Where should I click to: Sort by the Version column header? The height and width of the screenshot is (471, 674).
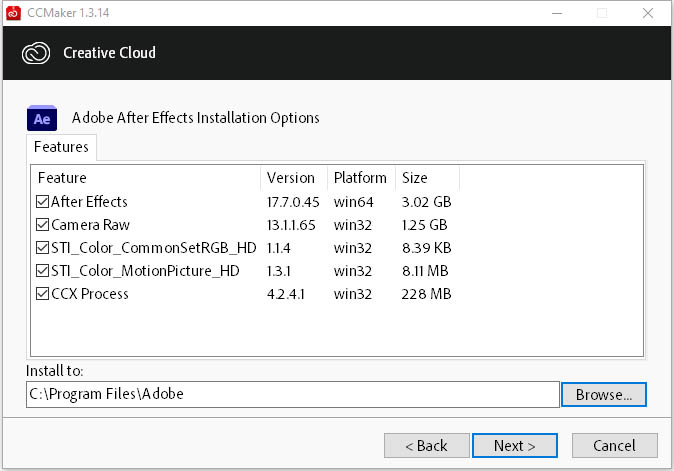[x=294, y=178]
